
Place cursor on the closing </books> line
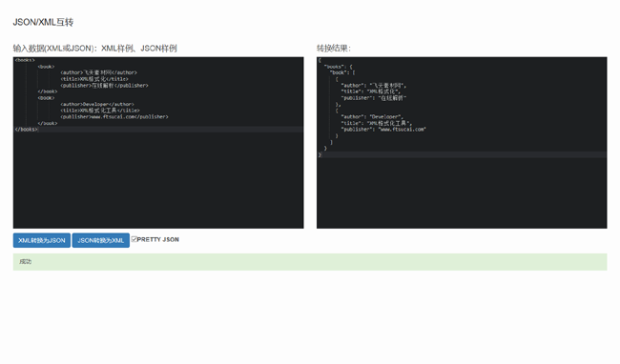click(26, 130)
